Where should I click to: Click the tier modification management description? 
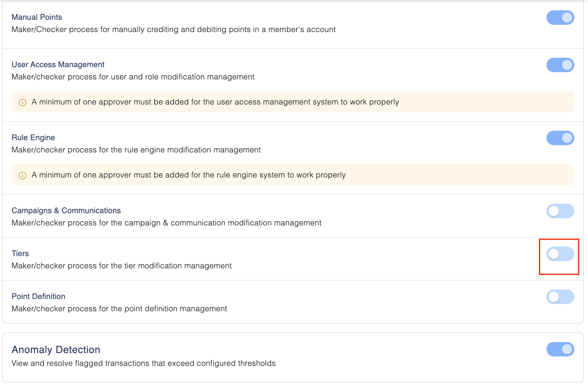[121, 266]
